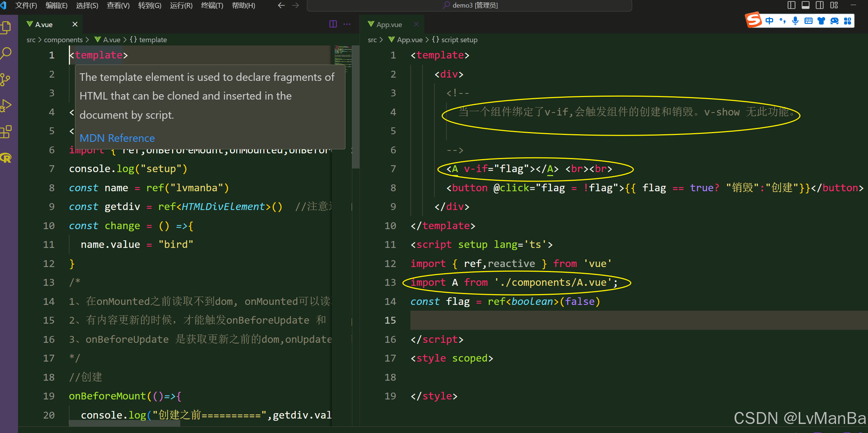868x433 pixels.
Task: Click src breadcrumb in App.vue editor
Action: coord(372,40)
